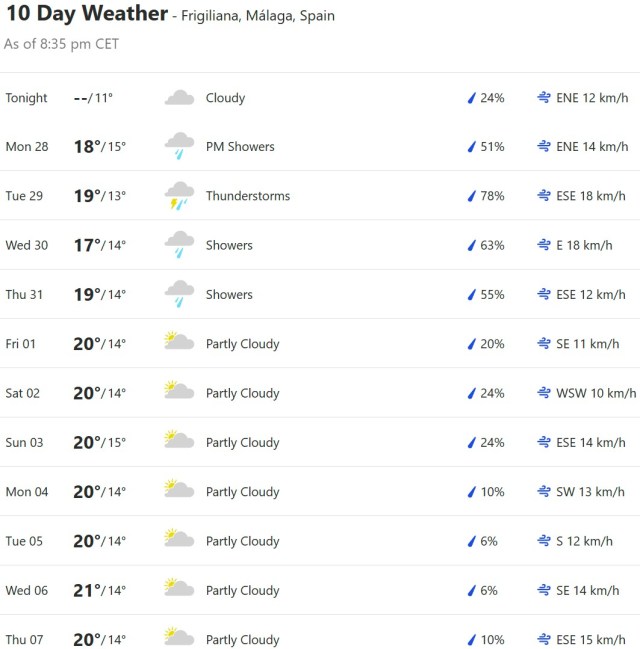Select the Sun 03 Partly Cloudy text
This screenshot has height=649, width=640.
(242, 442)
